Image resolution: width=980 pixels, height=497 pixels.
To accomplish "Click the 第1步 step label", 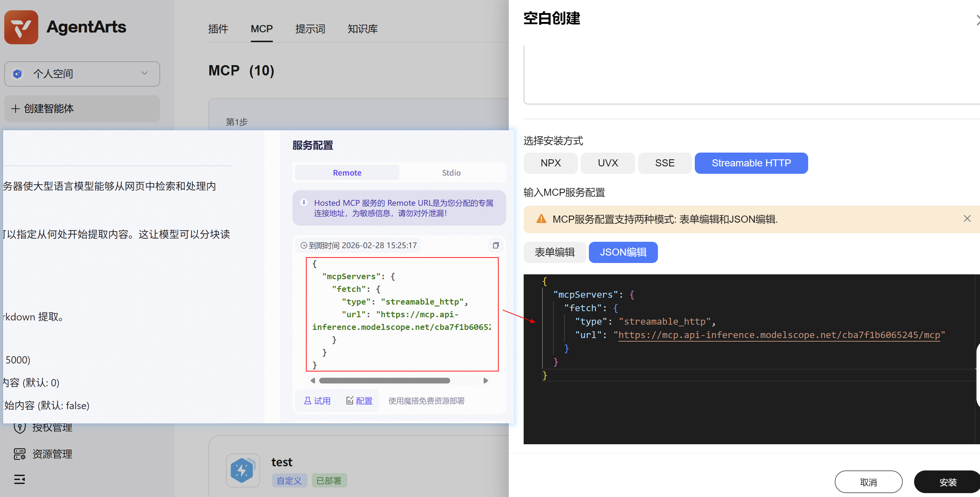I will point(236,122).
